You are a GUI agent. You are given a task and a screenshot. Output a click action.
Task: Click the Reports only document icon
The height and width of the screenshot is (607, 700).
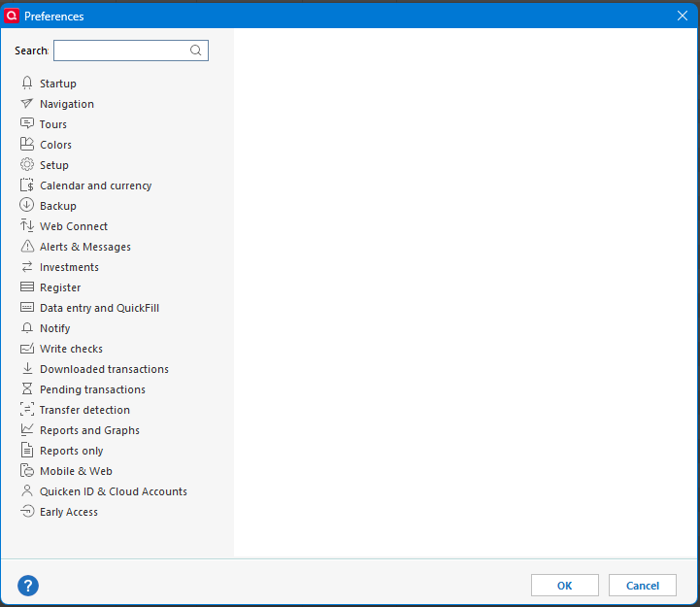click(27, 450)
